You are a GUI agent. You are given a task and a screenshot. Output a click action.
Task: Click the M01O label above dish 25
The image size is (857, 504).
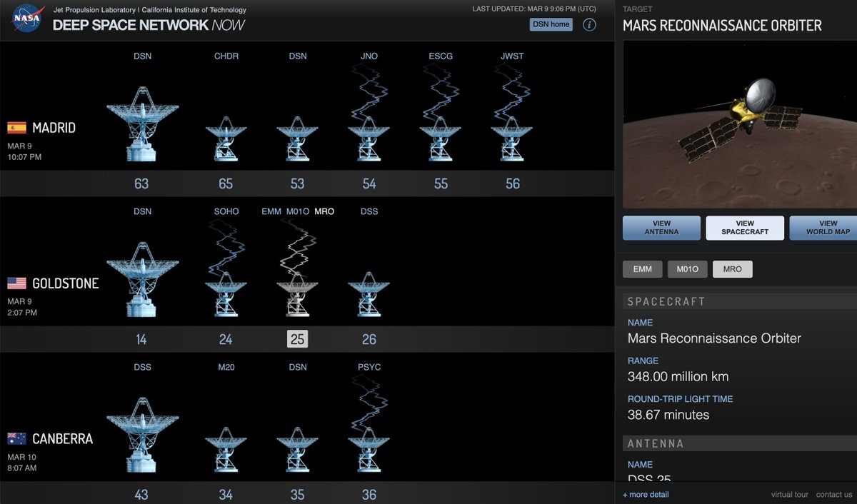[298, 211]
